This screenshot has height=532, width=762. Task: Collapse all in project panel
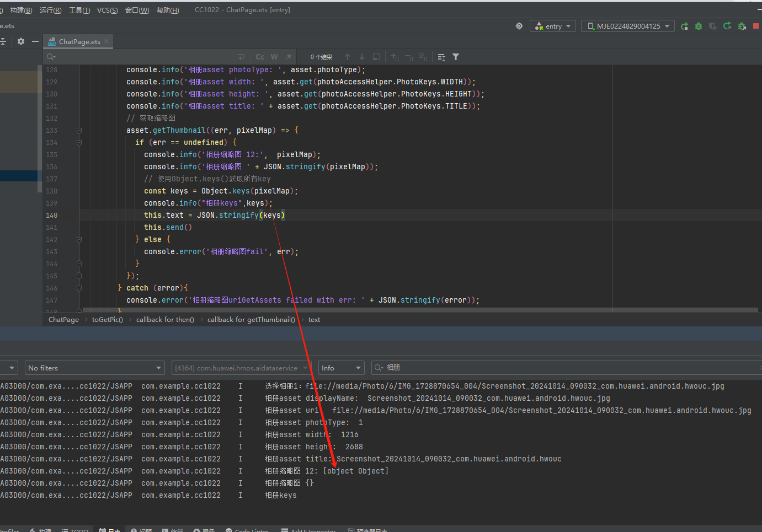pyautogui.click(x=3, y=41)
